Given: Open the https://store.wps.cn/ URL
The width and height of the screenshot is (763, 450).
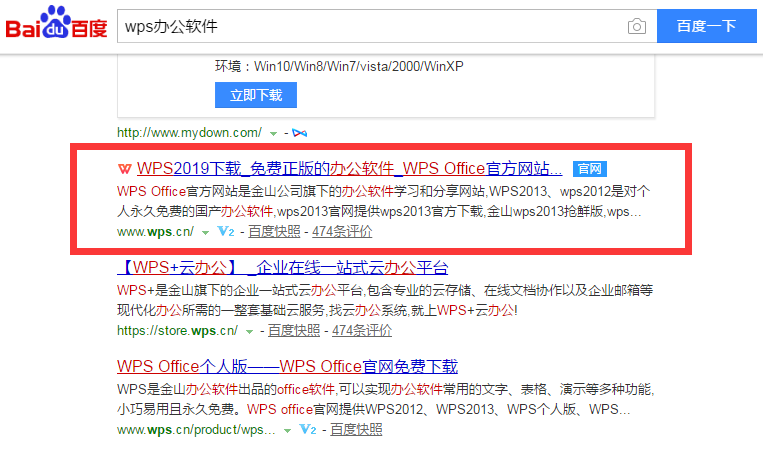Looking at the screenshot, I should click(177, 331).
